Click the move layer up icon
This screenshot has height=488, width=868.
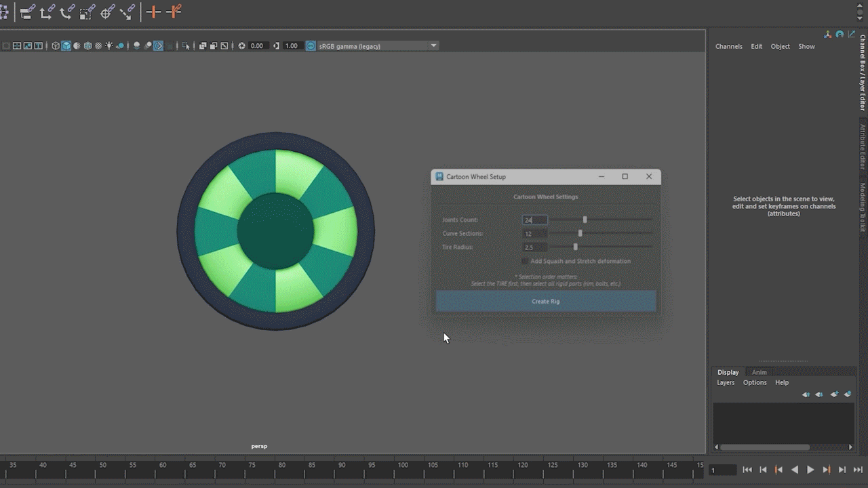[806, 394]
